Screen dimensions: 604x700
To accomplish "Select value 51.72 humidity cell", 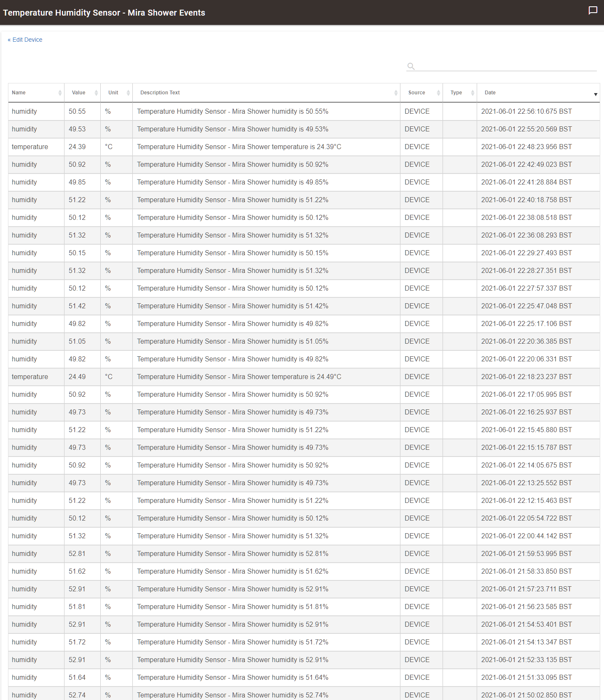I will pyautogui.click(x=77, y=642).
